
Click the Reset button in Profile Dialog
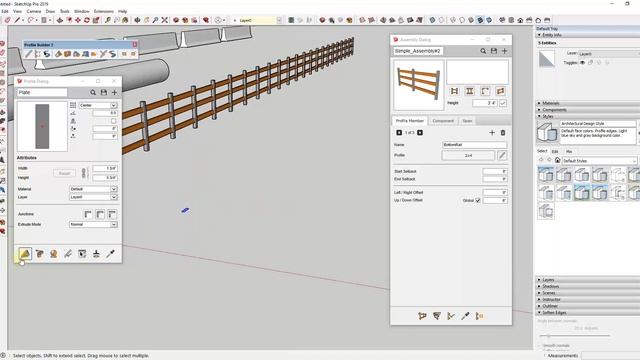click(x=64, y=173)
